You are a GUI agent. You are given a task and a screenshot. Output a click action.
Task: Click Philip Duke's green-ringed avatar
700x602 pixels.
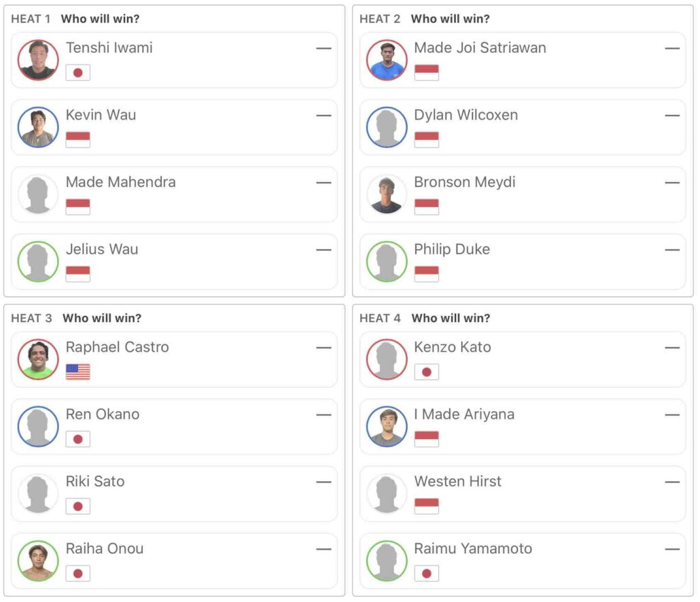click(x=387, y=262)
